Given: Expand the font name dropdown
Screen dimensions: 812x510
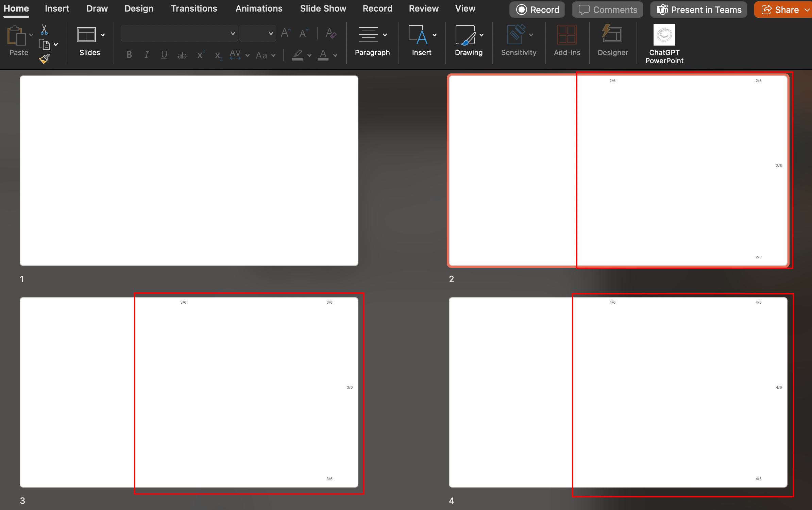Looking at the screenshot, I should (x=233, y=34).
